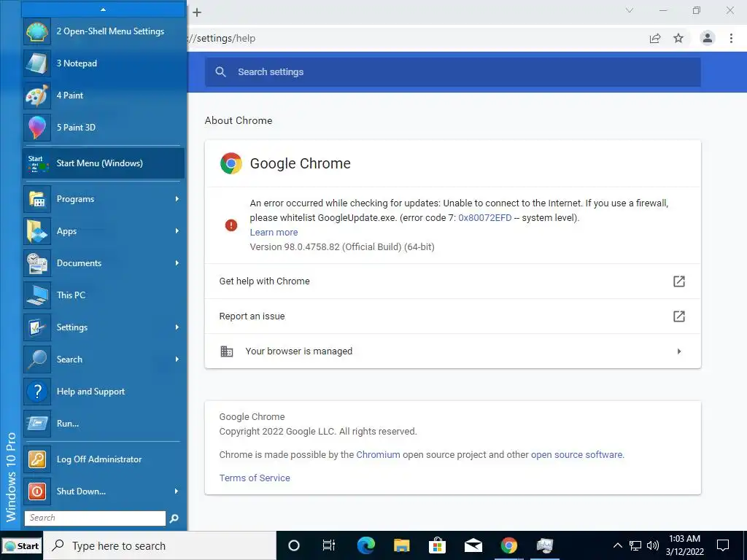Expand Your browser is managed arrow
The height and width of the screenshot is (560, 747).
679,351
